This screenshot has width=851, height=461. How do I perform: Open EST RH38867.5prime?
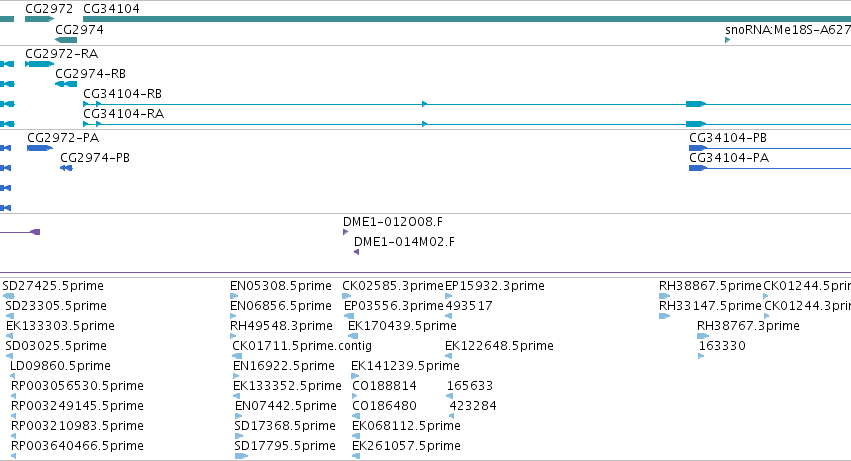coord(710,286)
